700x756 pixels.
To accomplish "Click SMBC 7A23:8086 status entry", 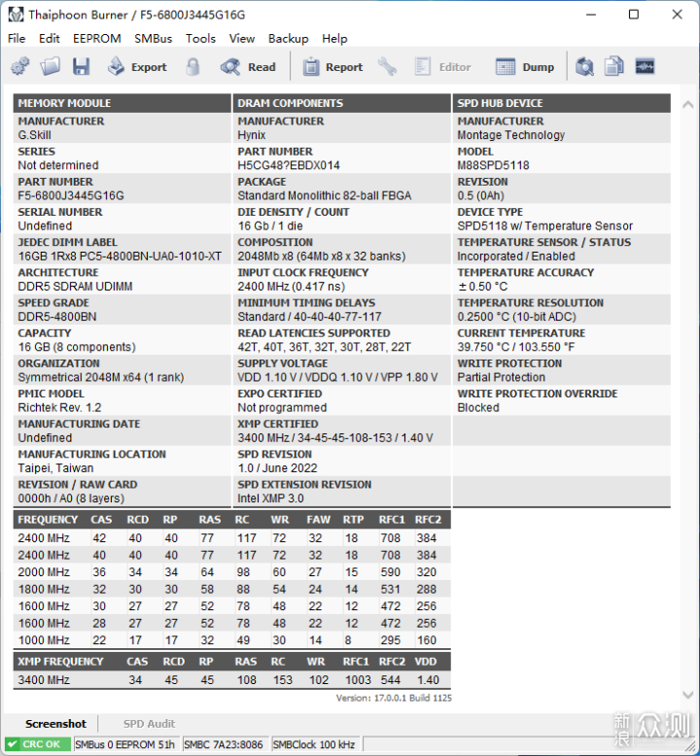I will (224, 744).
